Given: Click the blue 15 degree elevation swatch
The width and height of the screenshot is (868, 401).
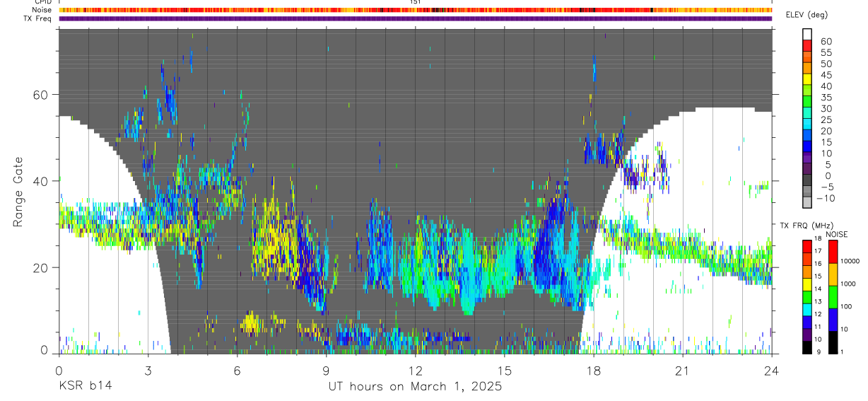Looking at the screenshot, I should [807, 148].
